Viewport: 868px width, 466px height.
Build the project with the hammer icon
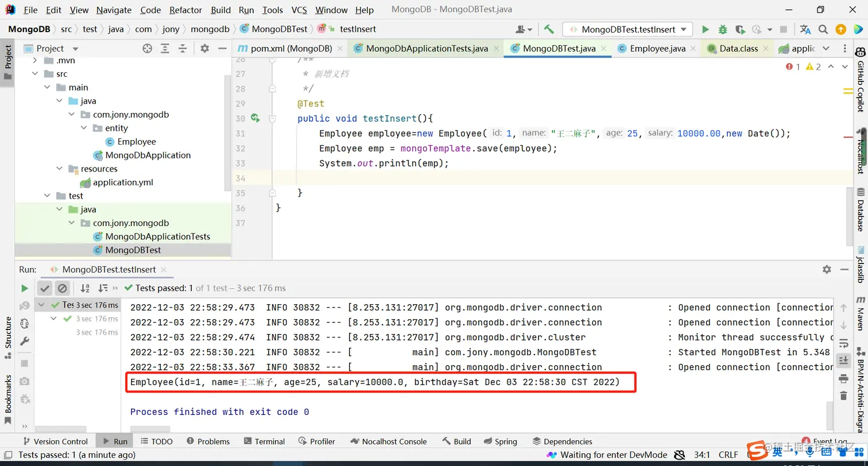coord(549,29)
